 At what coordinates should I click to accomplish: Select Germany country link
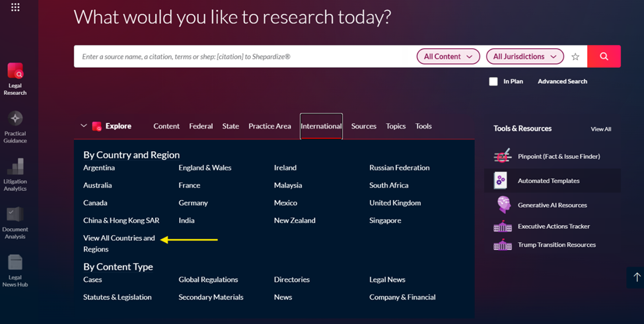[193, 203]
